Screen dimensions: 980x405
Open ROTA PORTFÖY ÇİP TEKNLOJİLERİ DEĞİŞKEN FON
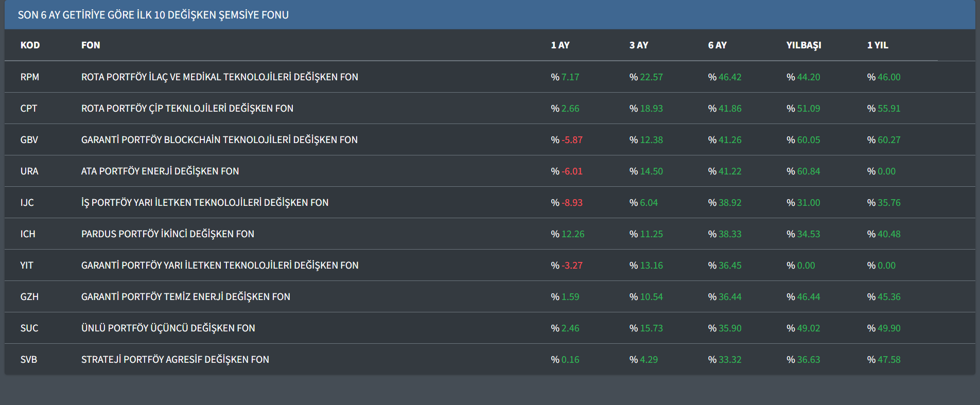pos(187,109)
